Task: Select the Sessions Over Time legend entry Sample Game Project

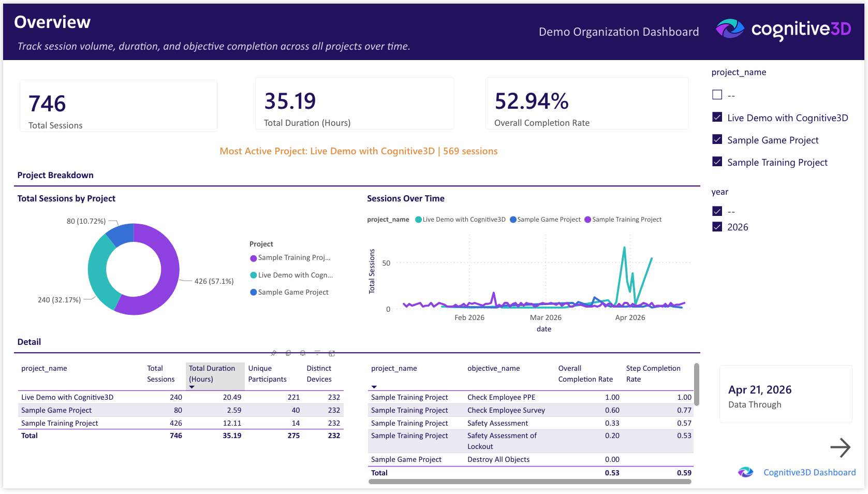Action: [545, 219]
